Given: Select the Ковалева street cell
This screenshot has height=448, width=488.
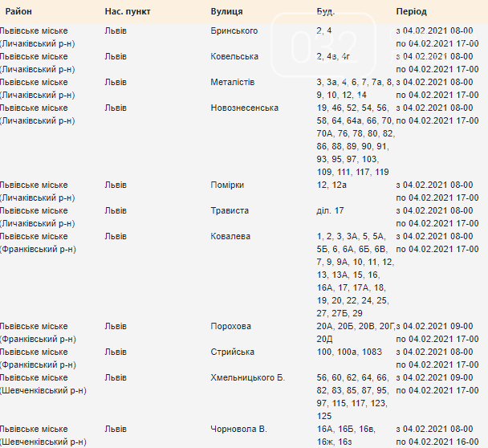Looking at the screenshot, I should click(x=230, y=236).
